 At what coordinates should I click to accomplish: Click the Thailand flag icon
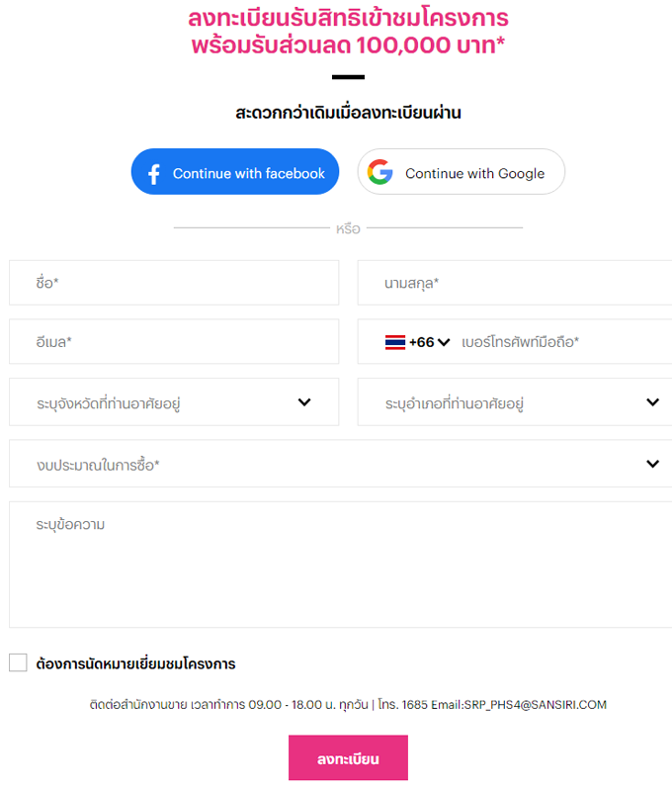(395, 342)
